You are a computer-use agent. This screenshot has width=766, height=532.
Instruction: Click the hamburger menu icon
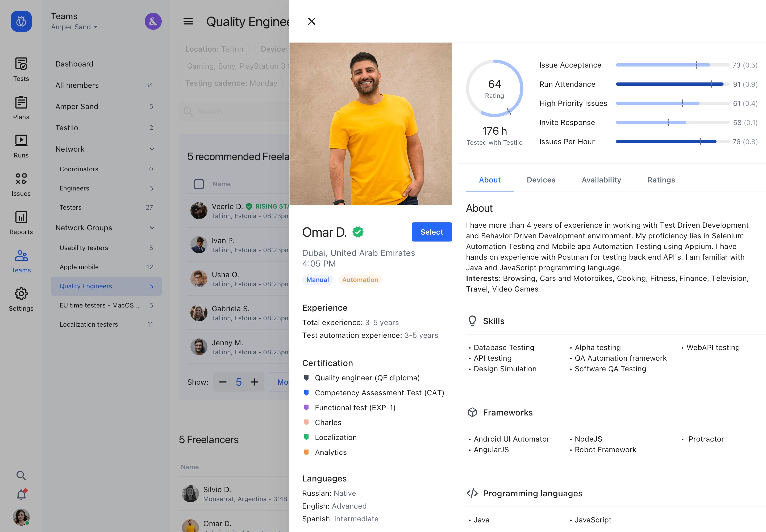[x=188, y=22]
